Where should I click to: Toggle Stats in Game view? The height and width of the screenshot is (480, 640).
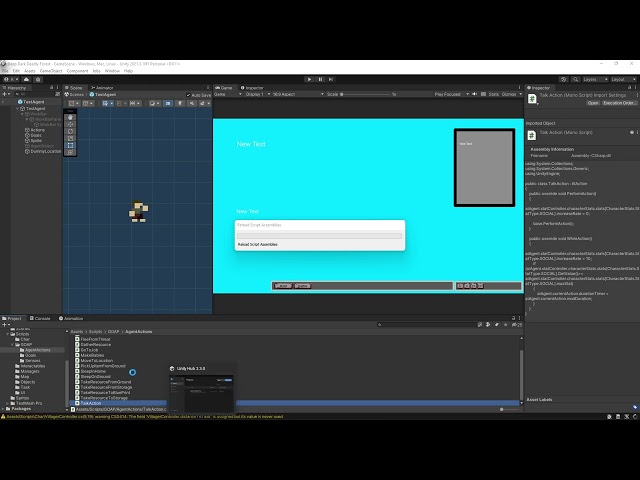(x=493, y=94)
